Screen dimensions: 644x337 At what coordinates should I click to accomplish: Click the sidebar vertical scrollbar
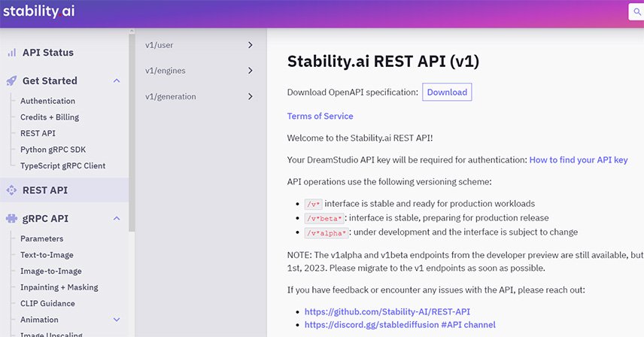tap(132, 132)
